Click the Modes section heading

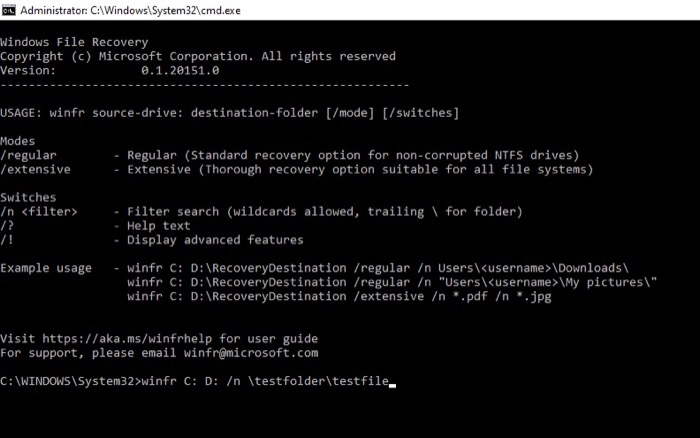18,141
